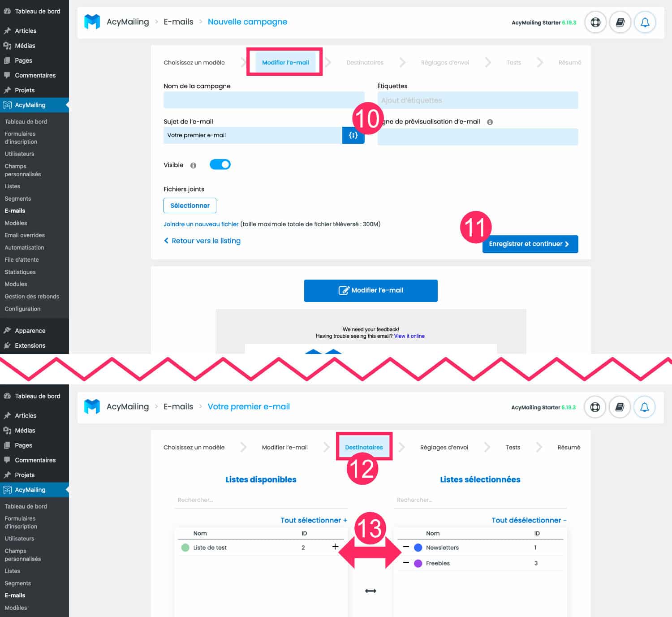Go to Choisissez un modèle step in upper wizard
The width and height of the screenshot is (672, 617).
[194, 62]
